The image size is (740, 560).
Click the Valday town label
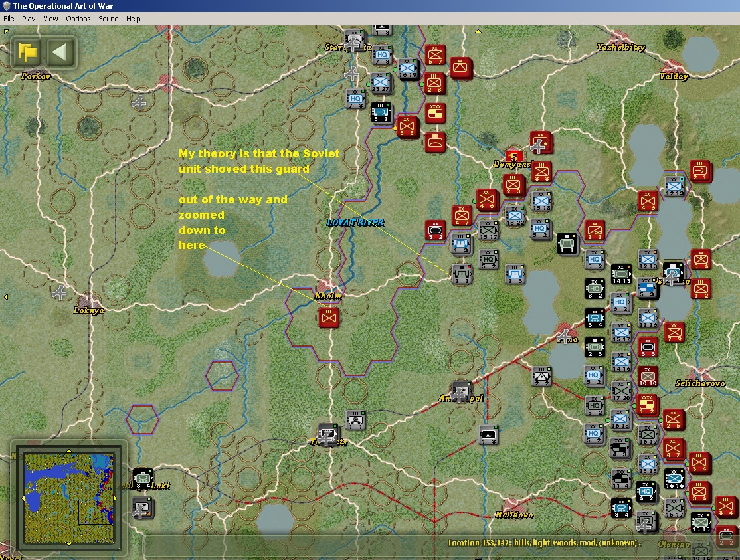click(x=674, y=76)
